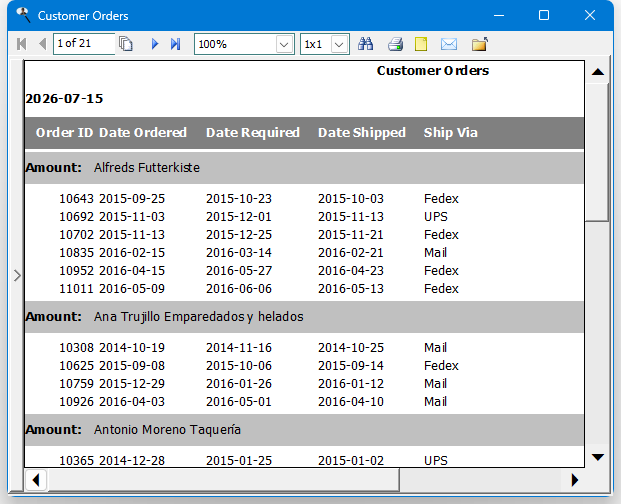
Task: Click order ID 11011
Action: click(x=76, y=289)
